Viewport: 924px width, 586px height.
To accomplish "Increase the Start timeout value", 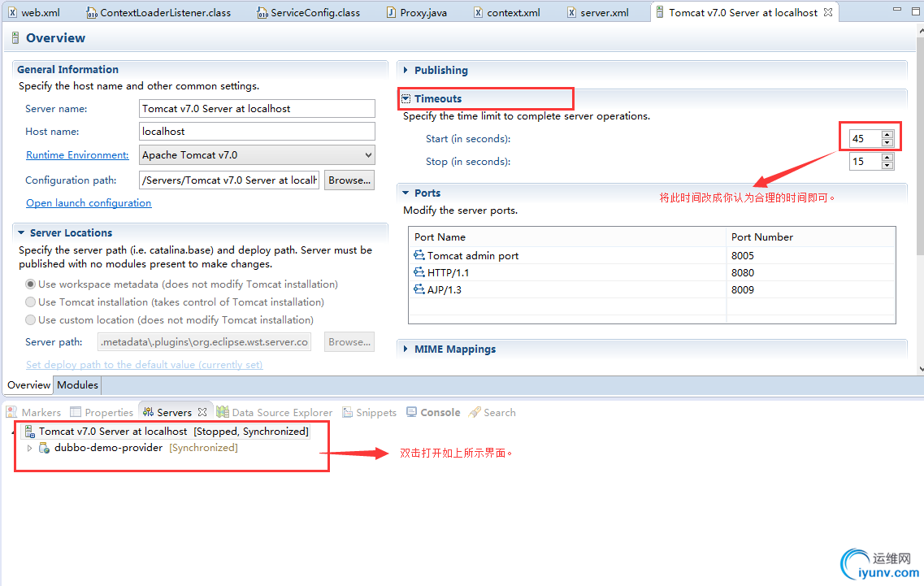I will (x=887, y=135).
